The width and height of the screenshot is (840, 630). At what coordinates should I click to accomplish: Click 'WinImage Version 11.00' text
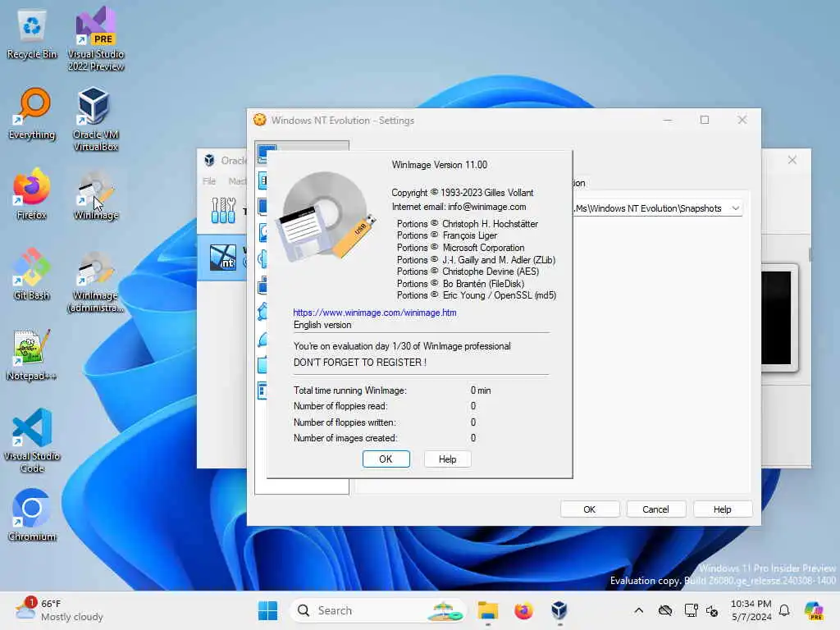440,165
